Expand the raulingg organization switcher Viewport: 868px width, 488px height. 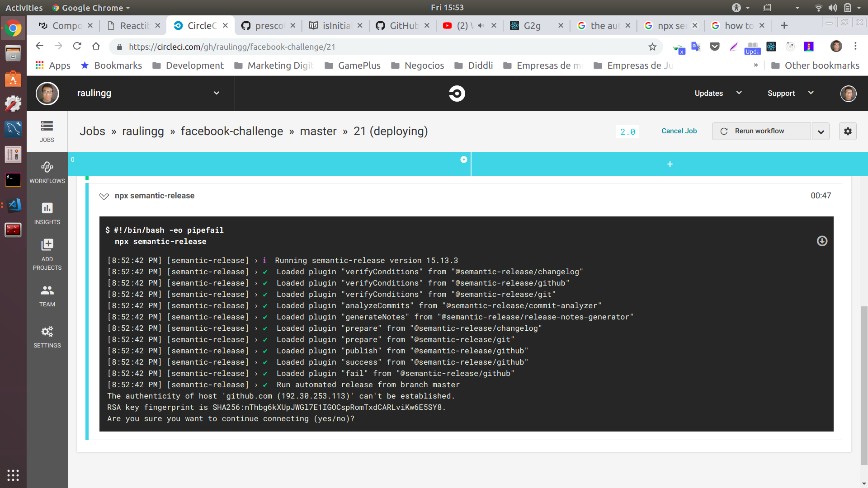coord(216,93)
